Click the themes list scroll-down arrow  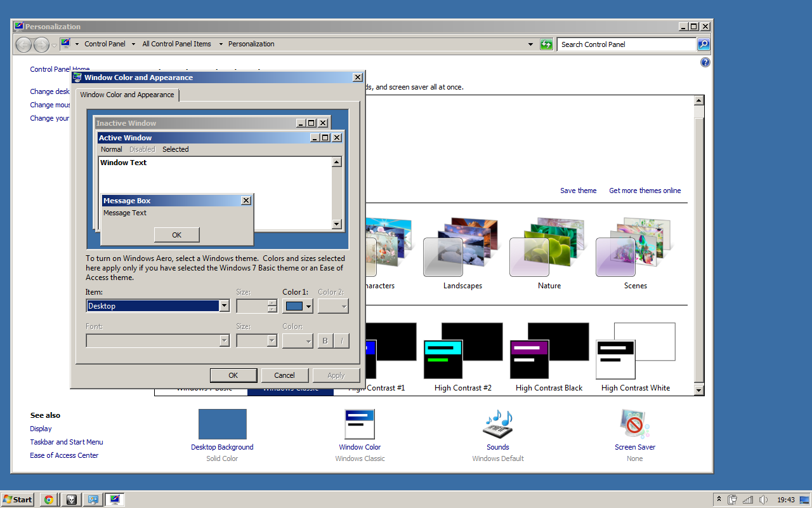pyautogui.click(x=699, y=390)
